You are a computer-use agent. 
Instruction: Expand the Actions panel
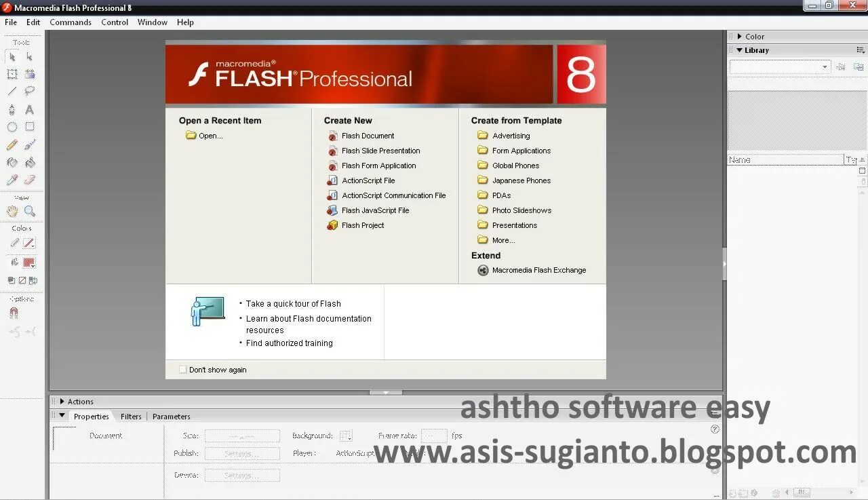tap(62, 402)
